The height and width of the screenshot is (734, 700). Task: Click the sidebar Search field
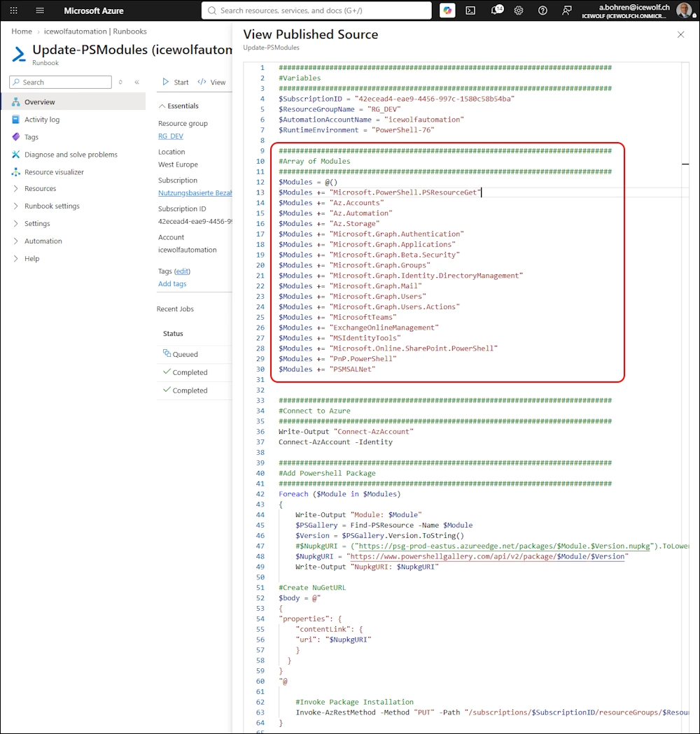point(60,82)
